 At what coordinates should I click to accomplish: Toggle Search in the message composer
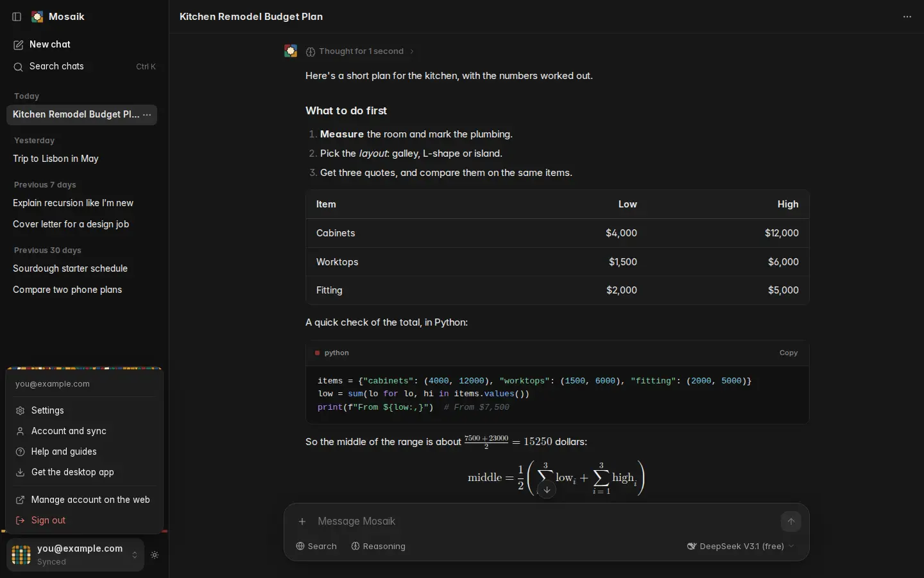coord(316,547)
